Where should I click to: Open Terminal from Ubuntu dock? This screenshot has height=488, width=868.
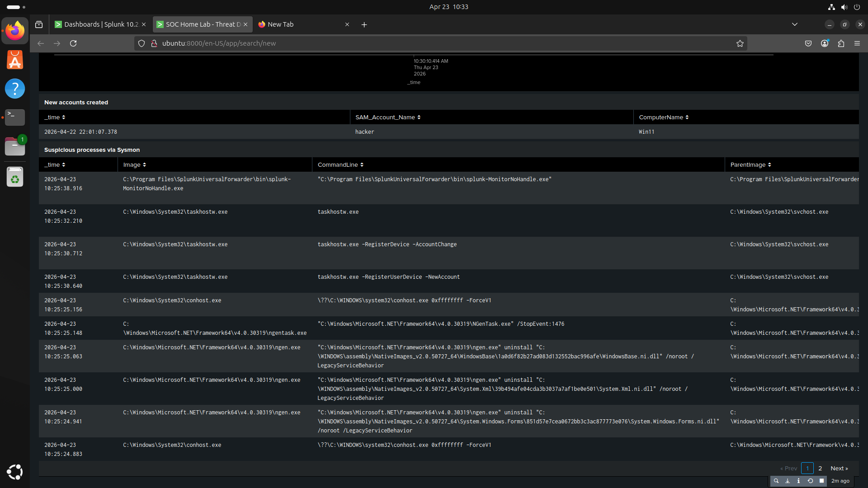(15, 117)
